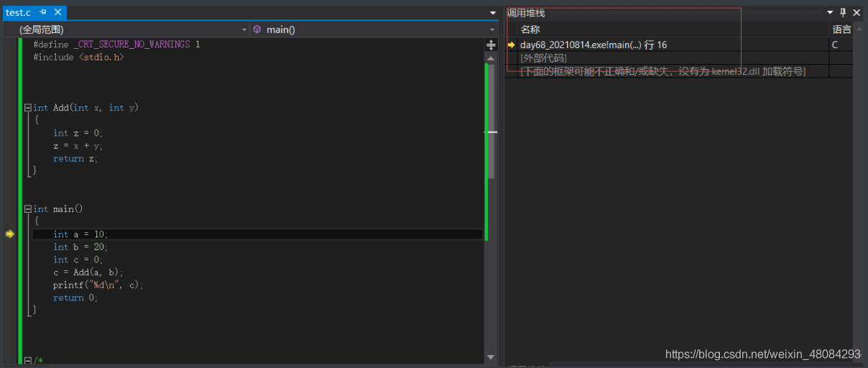Toggle auto-hide pin on 调用堆栈 panel
868x368 pixels.
tap(844, 13)
